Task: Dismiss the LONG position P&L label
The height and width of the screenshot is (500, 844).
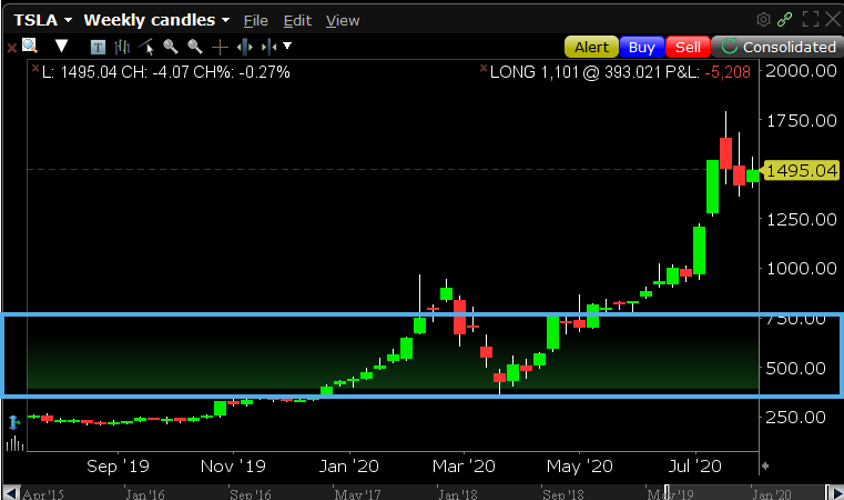Action: [484, 70]
